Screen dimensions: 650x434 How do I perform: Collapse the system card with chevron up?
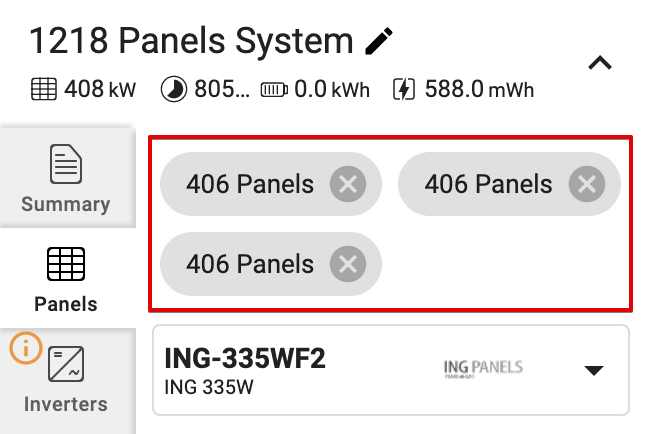coord(600,63)
